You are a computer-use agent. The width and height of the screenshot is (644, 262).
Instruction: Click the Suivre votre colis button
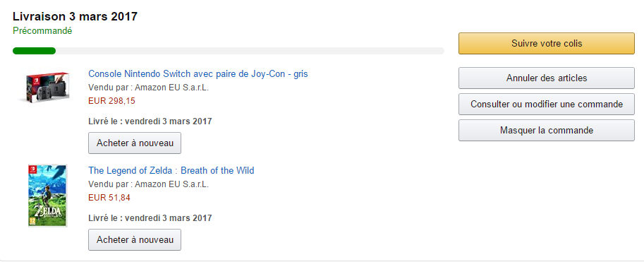[546, 43]
